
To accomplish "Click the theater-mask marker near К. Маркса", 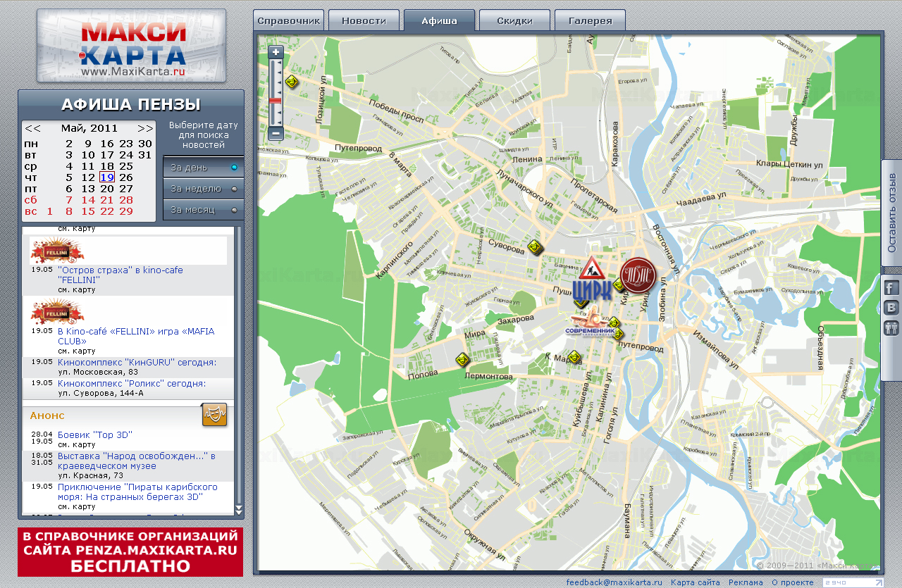I will [x=574, y=356].
